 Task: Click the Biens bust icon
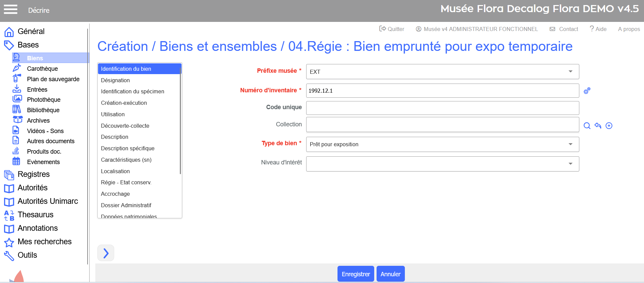(x=17, y=58)
